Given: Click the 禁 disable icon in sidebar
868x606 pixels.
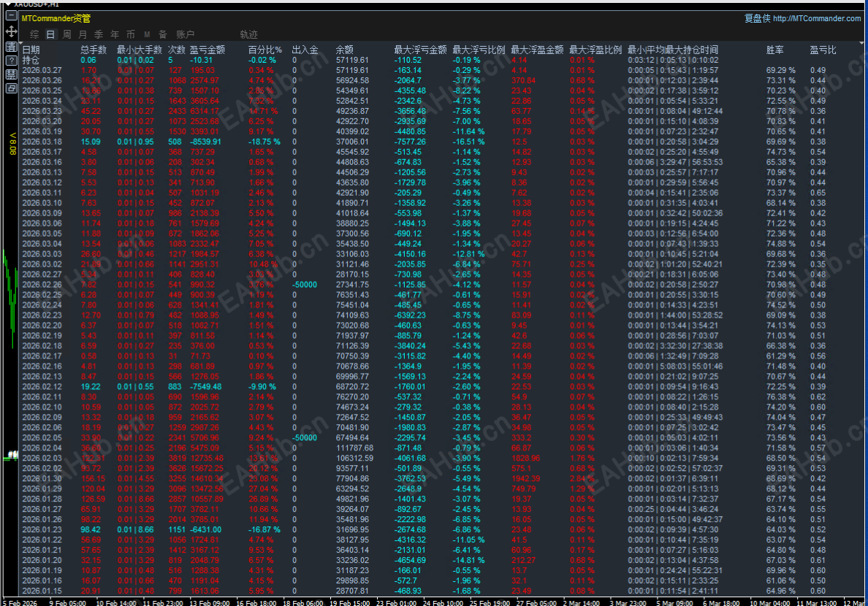Looking at the screenshot, I should tap(11, 74).
